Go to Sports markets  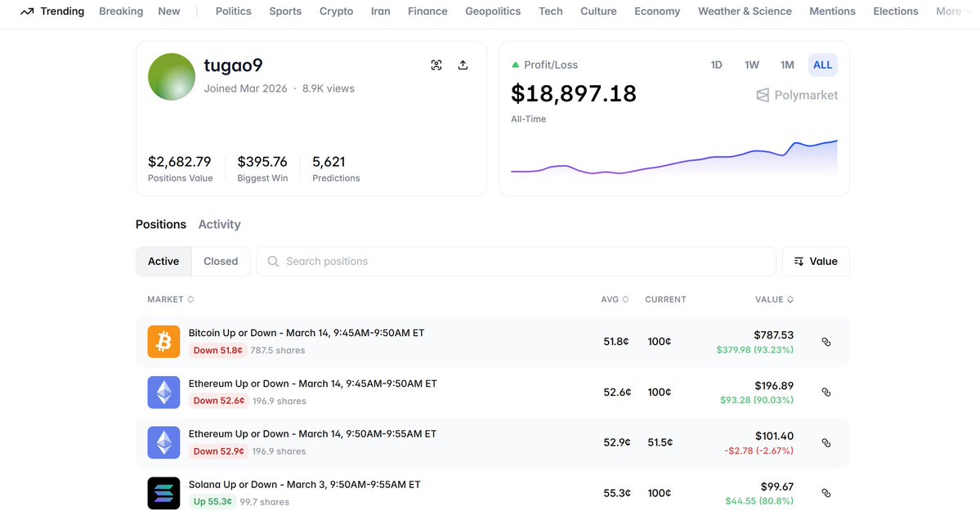(x=285, y=11)
